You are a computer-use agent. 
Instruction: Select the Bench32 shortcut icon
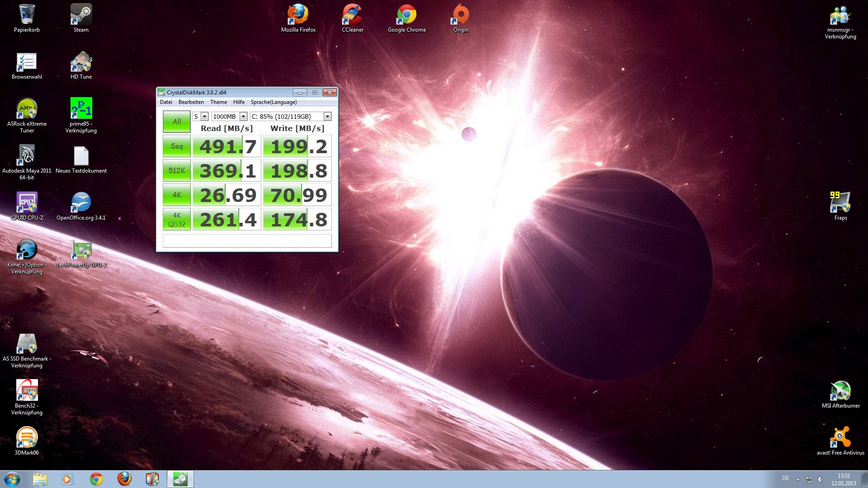pyautogui.click(x=27, y=397)
